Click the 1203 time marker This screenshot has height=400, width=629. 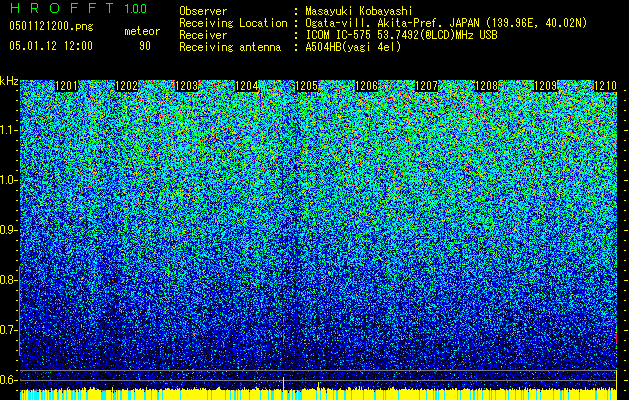pos(187,86)
